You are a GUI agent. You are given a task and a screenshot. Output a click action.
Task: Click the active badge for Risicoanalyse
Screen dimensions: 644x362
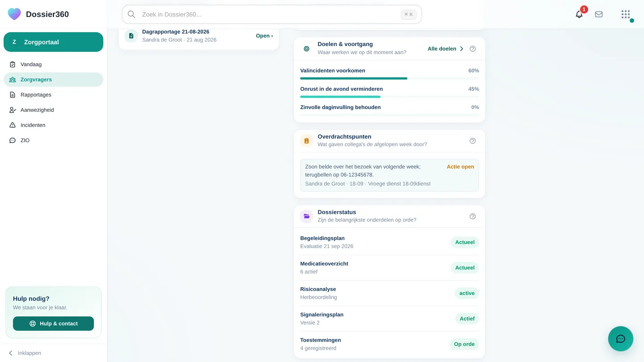pyautogui.click(x=467, y=293)
